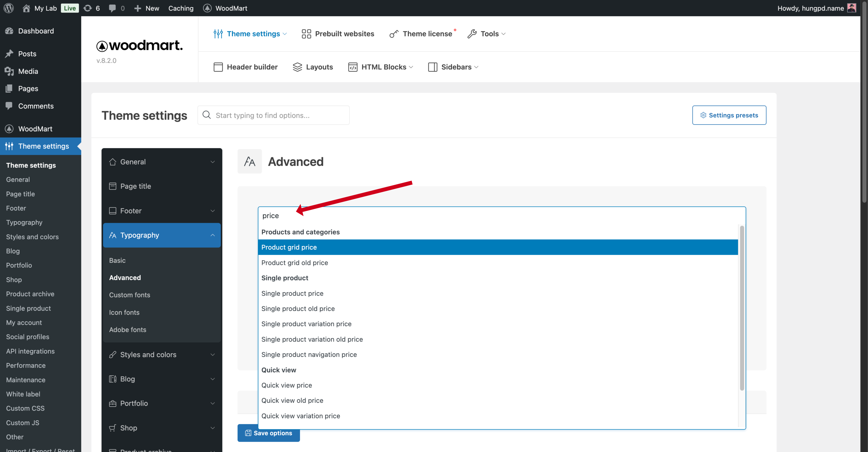Focus the Start typing to find options field
This screenshot has height=452, width=868.
273,115
